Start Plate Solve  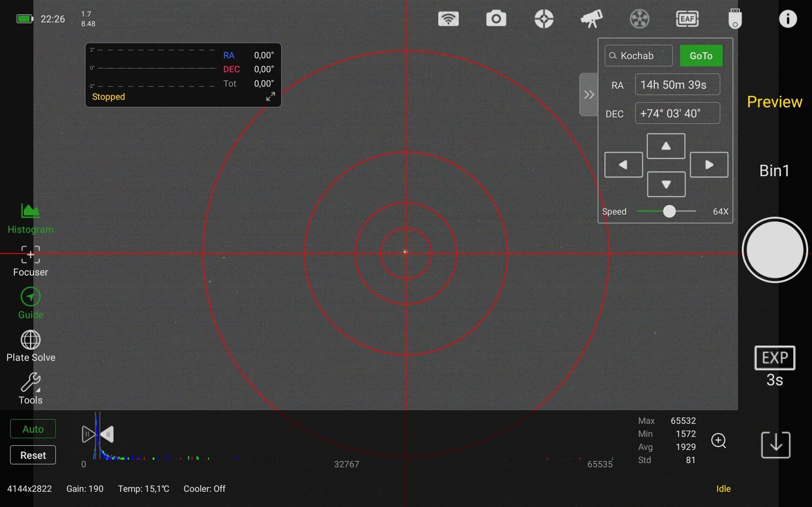(30, 345)
